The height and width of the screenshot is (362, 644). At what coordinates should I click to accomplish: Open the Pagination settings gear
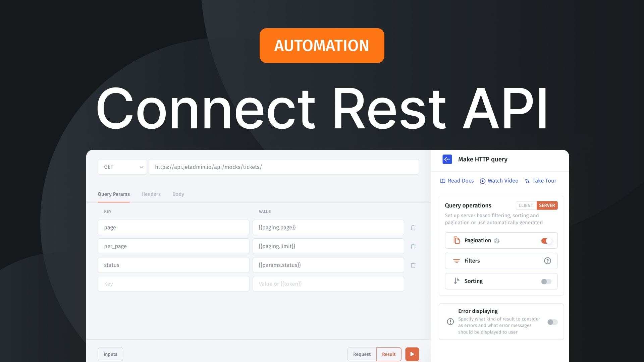497,240
